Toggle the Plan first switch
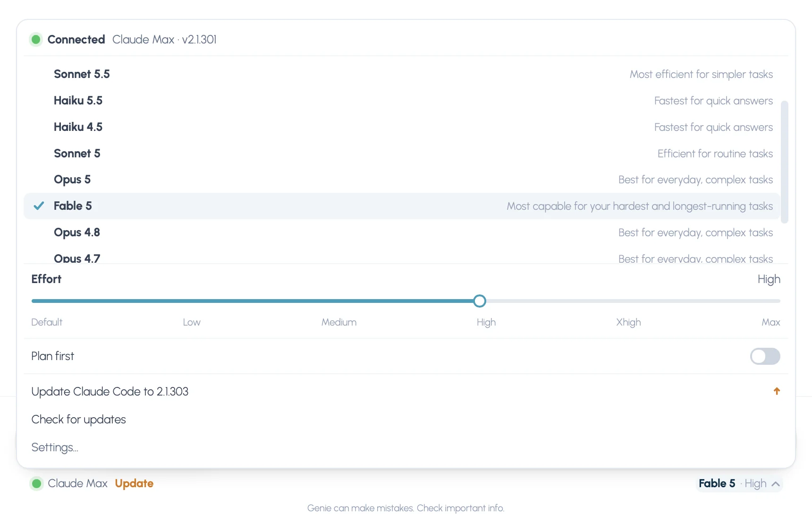Image resolution: width=812 pixels, height=516 pixels. click(765, 356)
